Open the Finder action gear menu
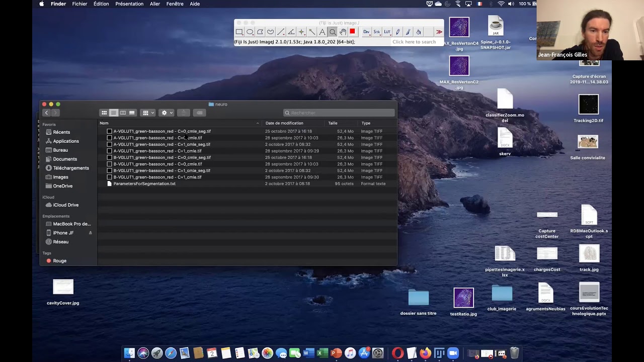Image resolution: width=644 pixels, height=362 pixels. coord(167,113)
